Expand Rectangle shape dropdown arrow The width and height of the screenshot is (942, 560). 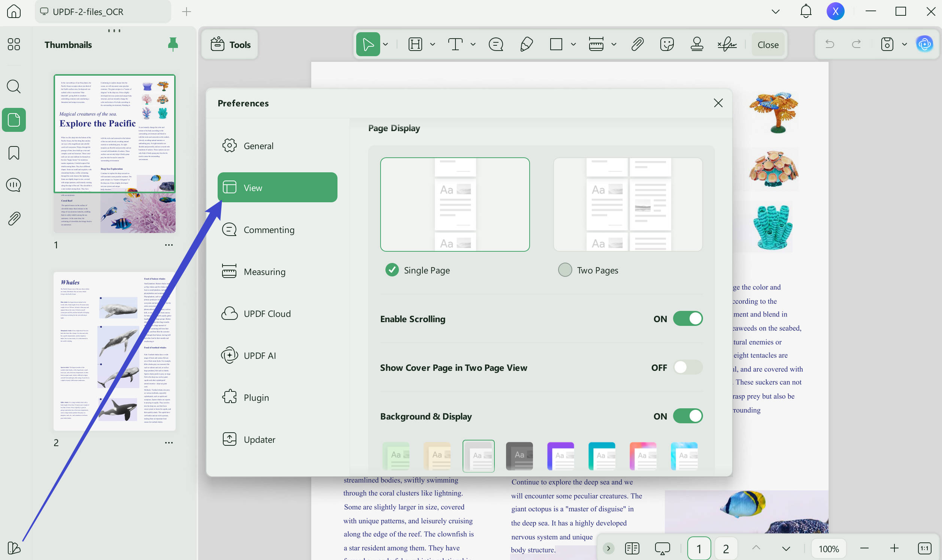tap(573, 45)
